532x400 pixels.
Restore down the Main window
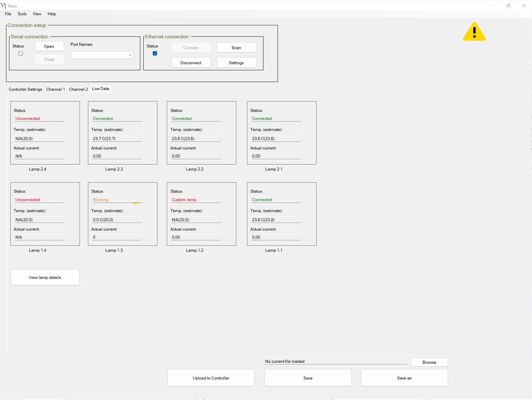pos(508,5)
